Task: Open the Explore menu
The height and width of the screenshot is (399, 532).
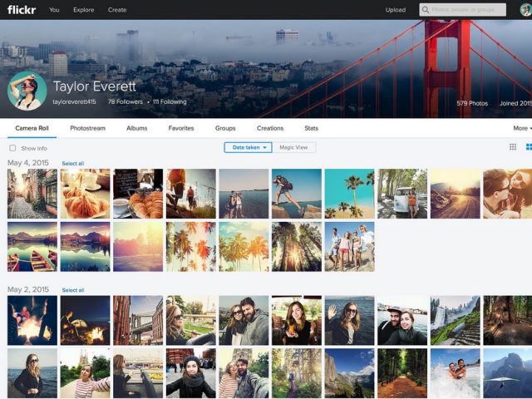Action: click(x=83, y=10)
